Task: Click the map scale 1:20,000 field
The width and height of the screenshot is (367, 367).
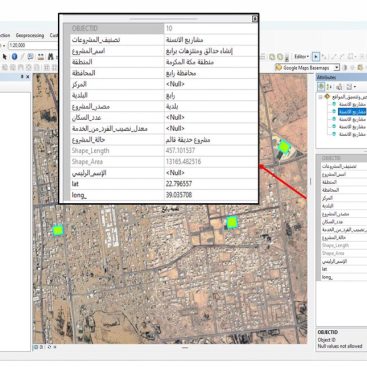Action: coord(33,45)
